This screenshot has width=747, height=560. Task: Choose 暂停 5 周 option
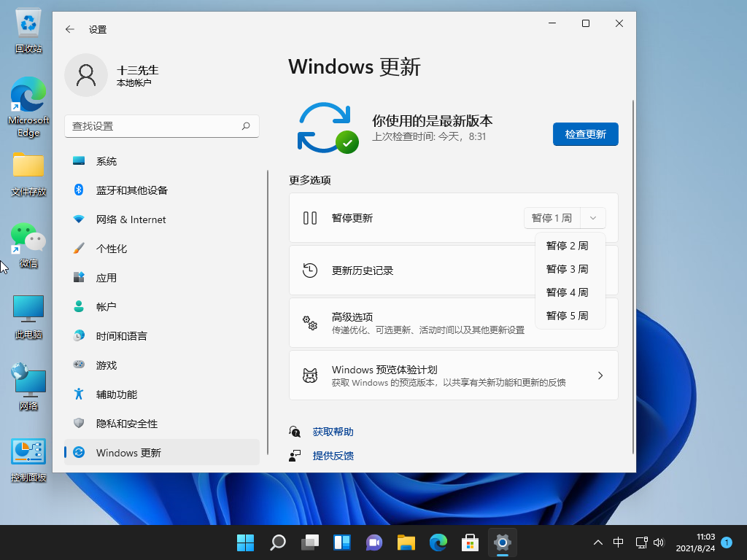pos(567,316)
